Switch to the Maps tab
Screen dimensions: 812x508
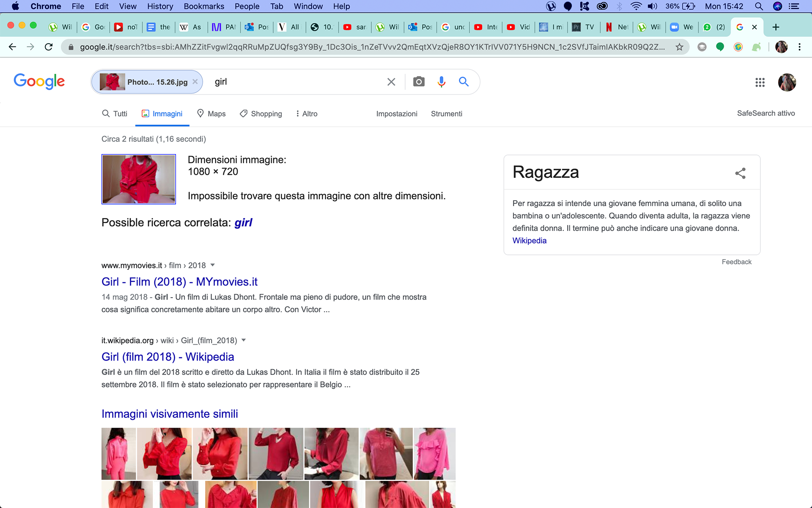pyautogui.click(x=211, y=113)
